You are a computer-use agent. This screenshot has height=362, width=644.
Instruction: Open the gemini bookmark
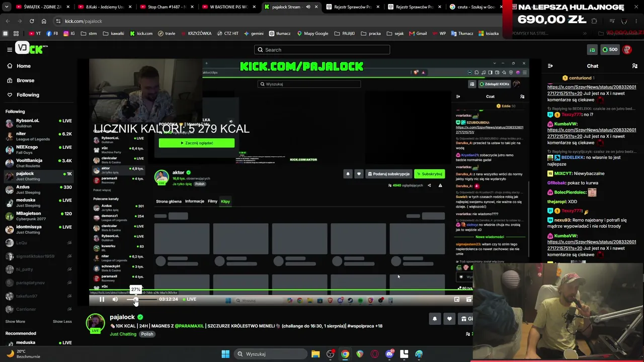click(x=254, y=34)
